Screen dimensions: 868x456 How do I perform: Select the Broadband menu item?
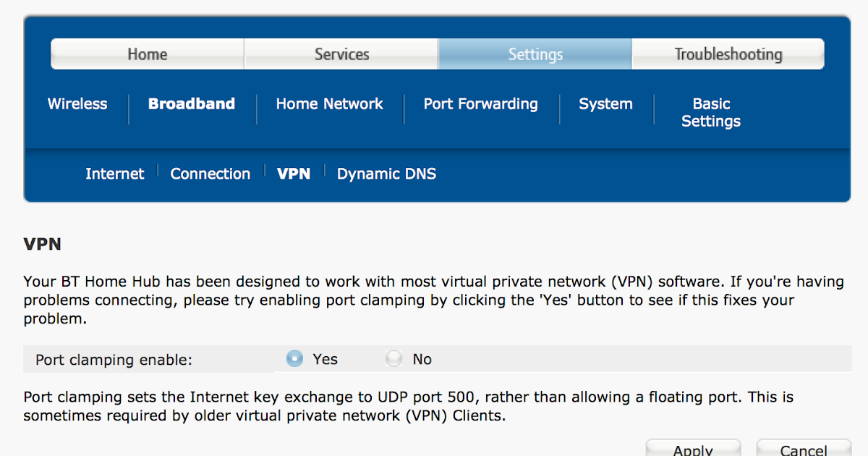coord(192,104)
